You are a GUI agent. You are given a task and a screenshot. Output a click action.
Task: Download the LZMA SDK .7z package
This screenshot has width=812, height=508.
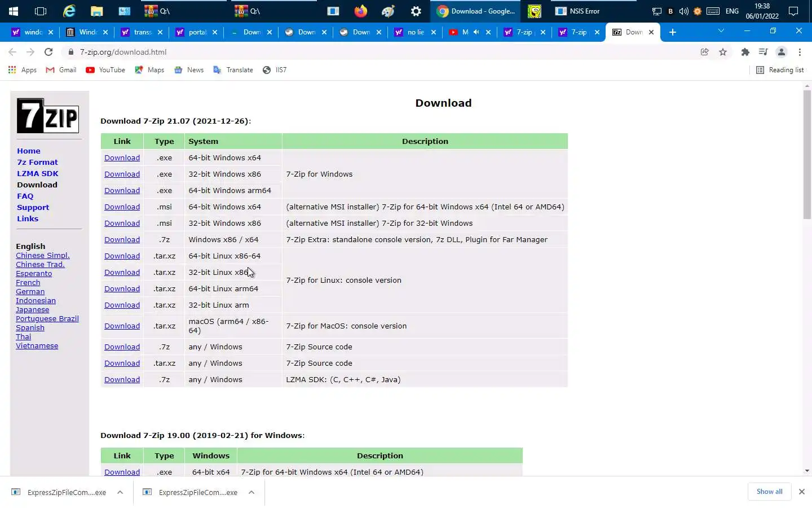[x=122, y=379]
